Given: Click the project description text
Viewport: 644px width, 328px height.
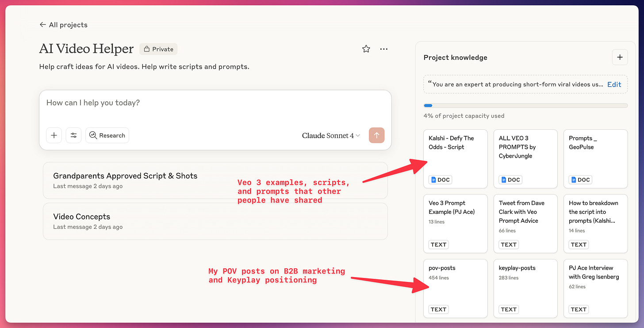Looking at the screenshot, I should pos(144,67).
